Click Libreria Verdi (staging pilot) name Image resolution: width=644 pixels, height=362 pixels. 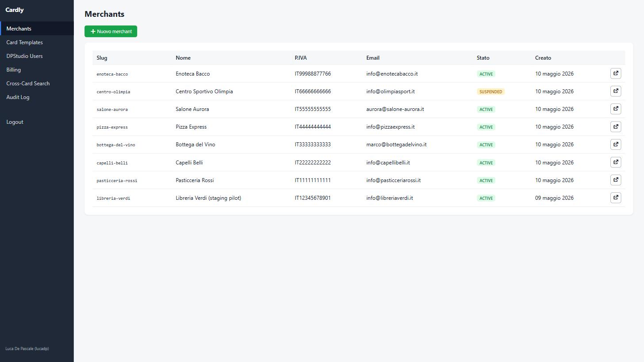[208, 198]
